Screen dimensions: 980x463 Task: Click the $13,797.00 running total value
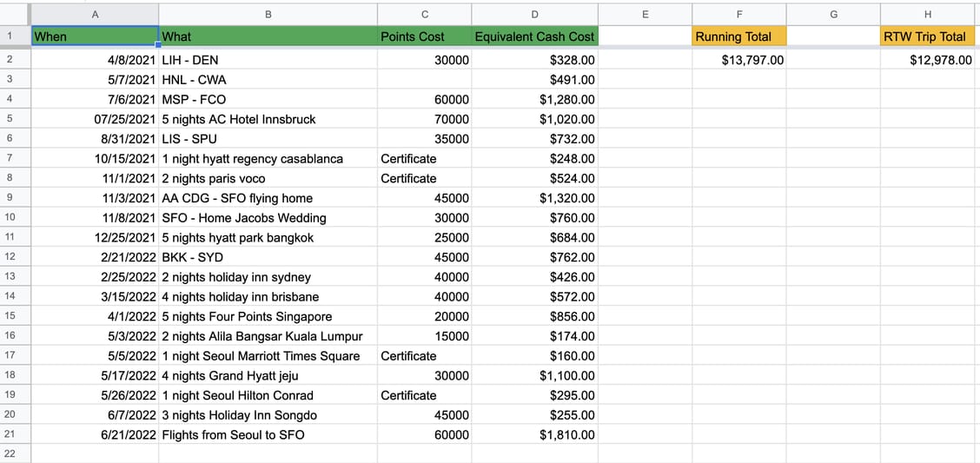click(x=739, y=60)
